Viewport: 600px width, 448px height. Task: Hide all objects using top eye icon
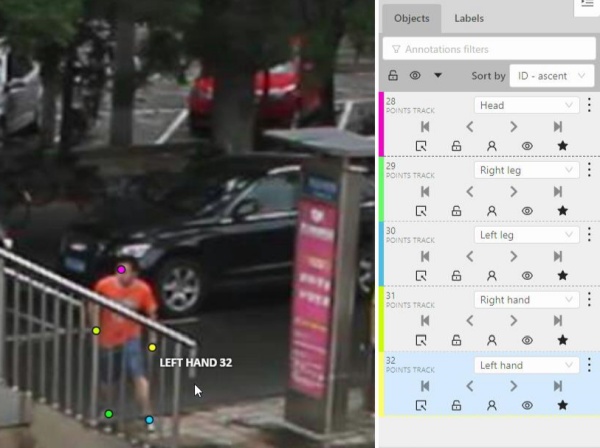coord(415,75)
